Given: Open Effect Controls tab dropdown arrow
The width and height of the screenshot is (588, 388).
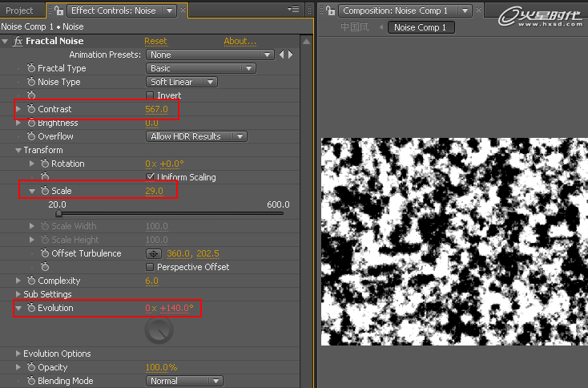Looking at the screenshot, I should (x=170, y=10).
